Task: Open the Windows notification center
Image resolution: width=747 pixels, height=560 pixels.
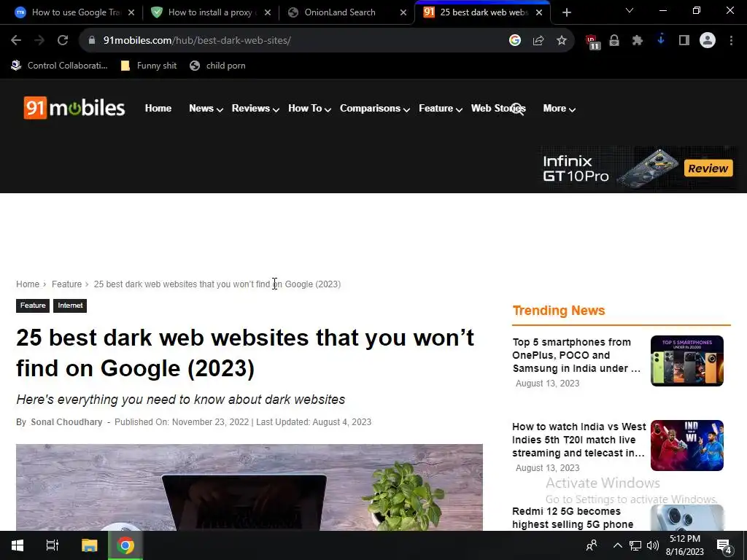Action: point(724,545)
